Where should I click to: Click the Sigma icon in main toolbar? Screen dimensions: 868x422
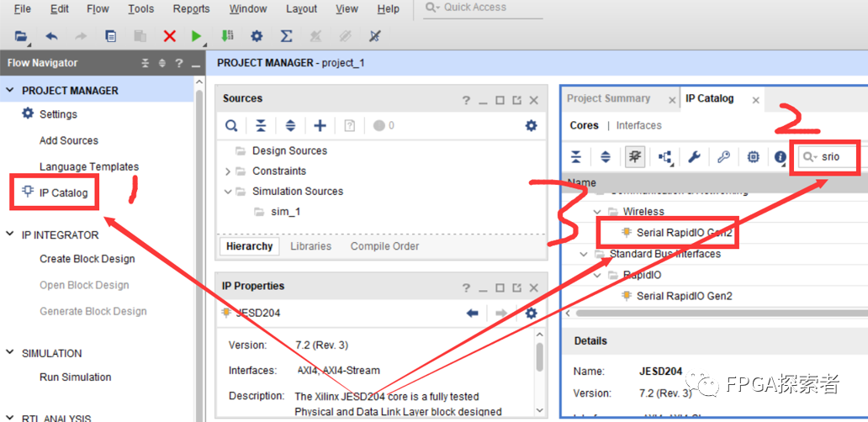pos(286,36)
